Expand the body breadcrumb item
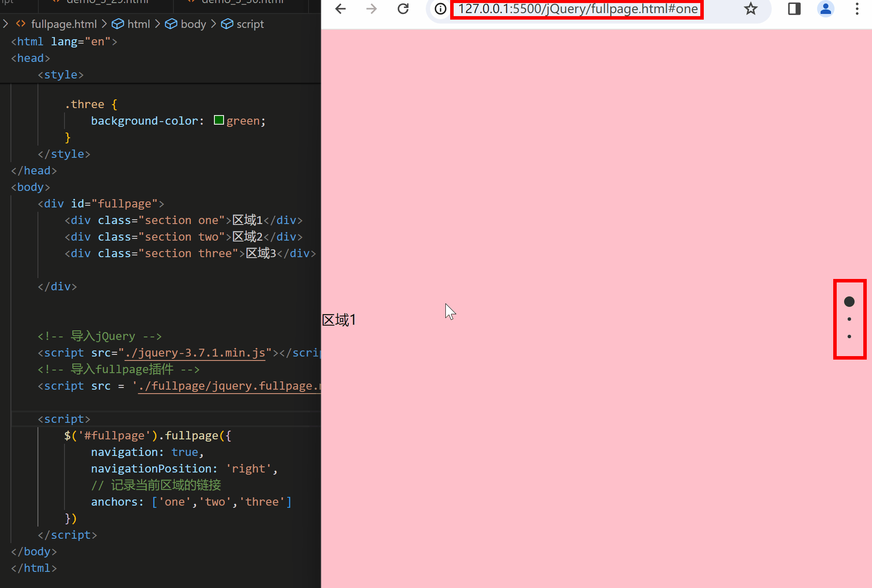Viewport: 872px width, 588px height. [193, 24]
